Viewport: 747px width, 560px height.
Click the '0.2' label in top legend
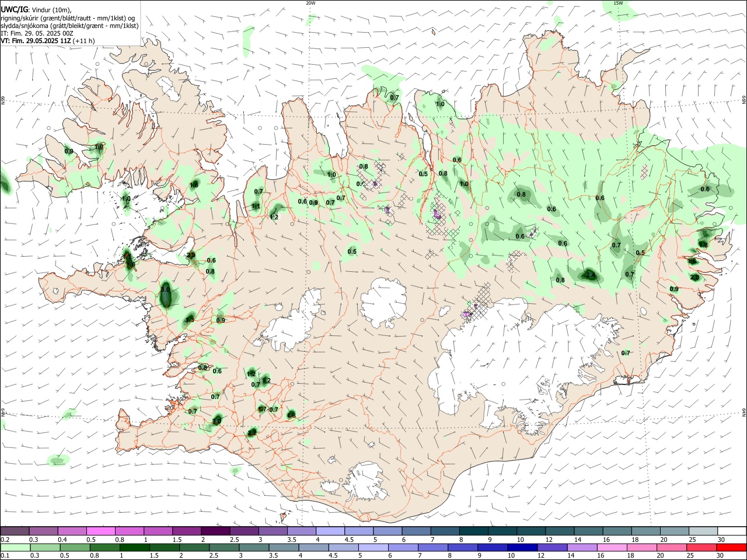(x=5, y=540)
